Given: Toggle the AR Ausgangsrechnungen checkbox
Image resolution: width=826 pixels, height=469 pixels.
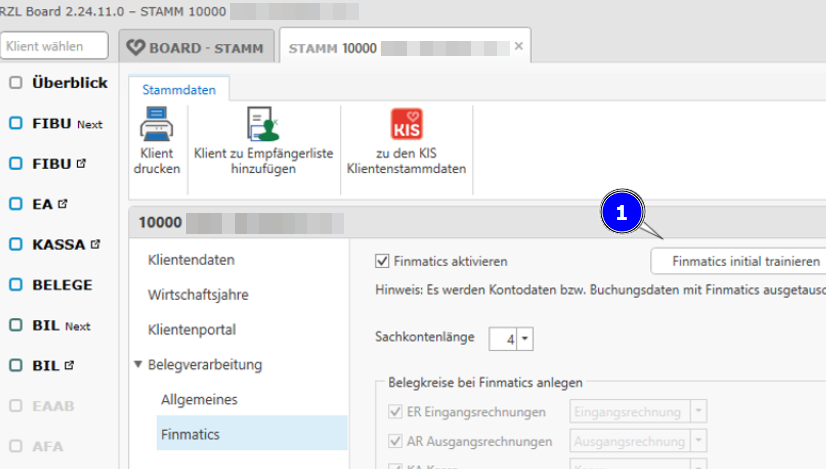Looking at the screenshot, I should (x=396, y=442).
